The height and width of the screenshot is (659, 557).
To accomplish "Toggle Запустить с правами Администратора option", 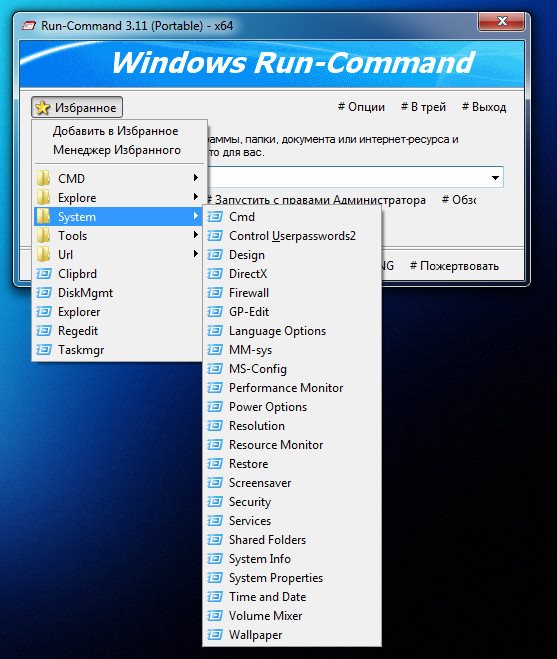I will click(x=316, y=200).
